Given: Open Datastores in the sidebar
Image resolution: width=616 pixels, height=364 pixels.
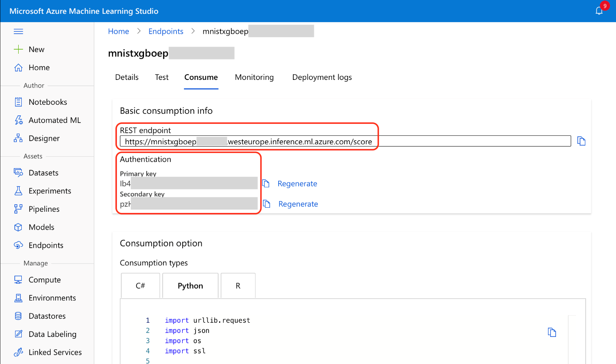Looking at the screenshot, I should [47, 316].
